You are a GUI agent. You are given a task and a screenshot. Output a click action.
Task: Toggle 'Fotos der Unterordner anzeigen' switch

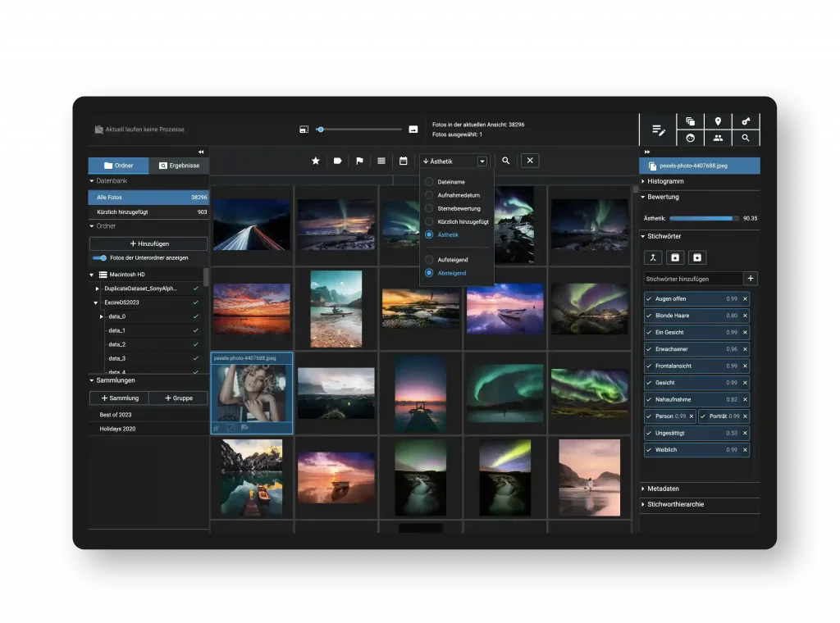100,257
